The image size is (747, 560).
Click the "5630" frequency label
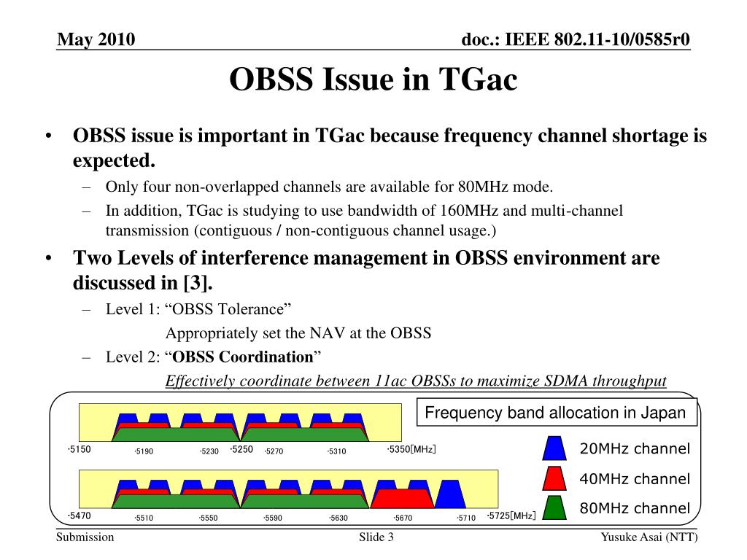pyautogui.click(x=338, y=518)
